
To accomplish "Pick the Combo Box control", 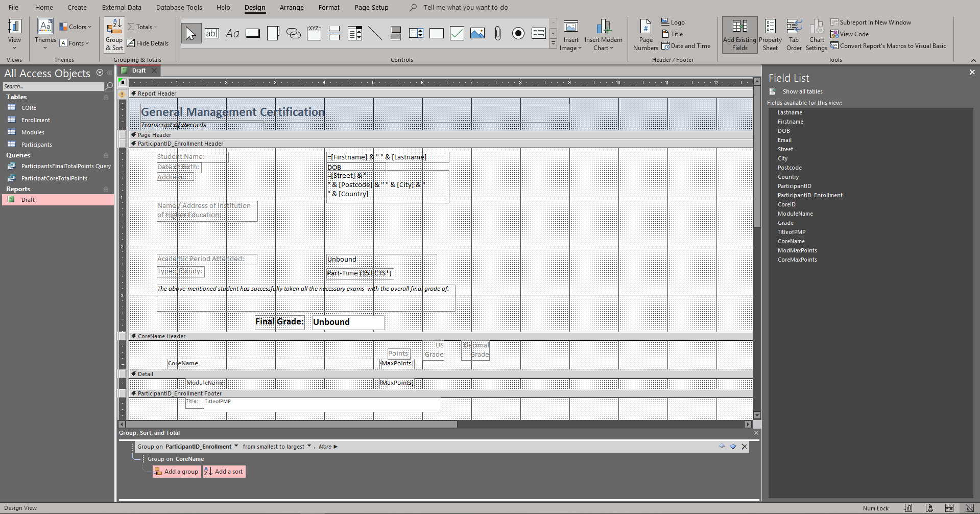I will (355, 34).
